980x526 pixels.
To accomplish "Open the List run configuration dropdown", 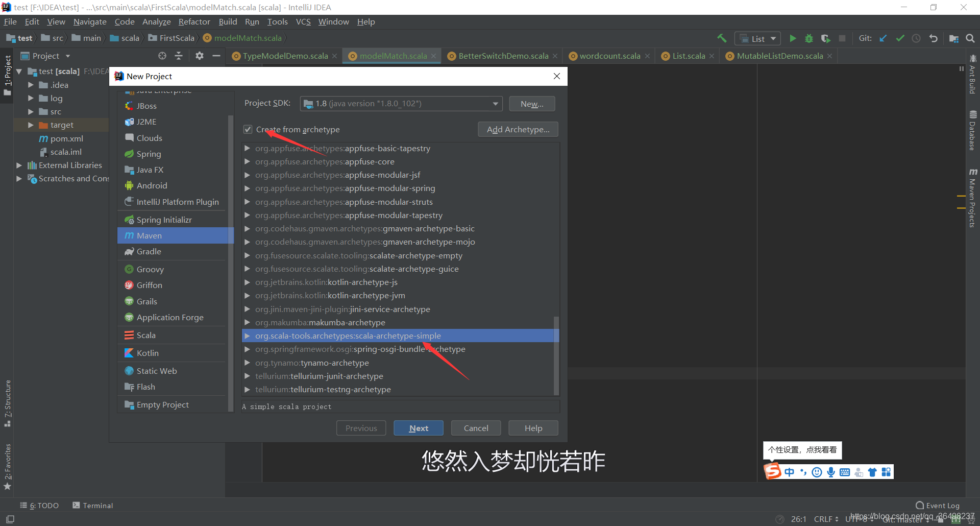I will click(757, 38).
